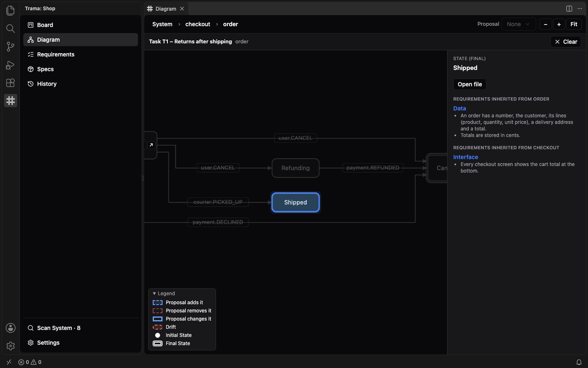Open Trama Settings in sidebar

tap(80, 343)
